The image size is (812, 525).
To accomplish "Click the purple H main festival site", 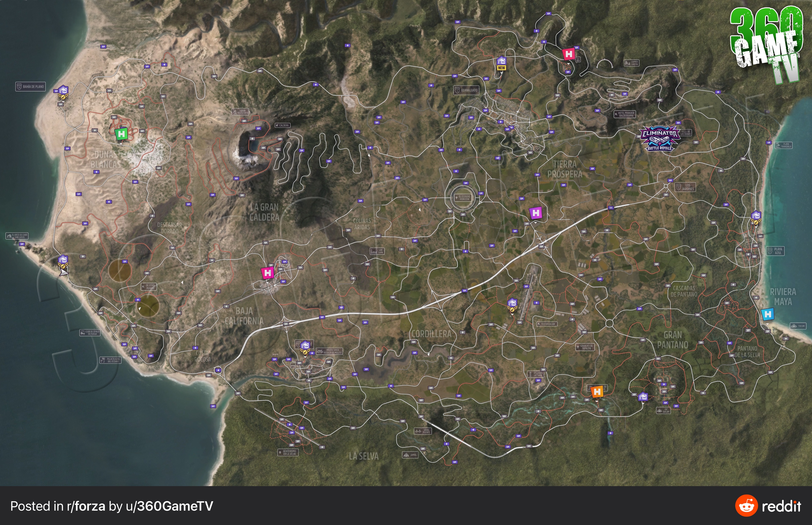I will [536, 213].
